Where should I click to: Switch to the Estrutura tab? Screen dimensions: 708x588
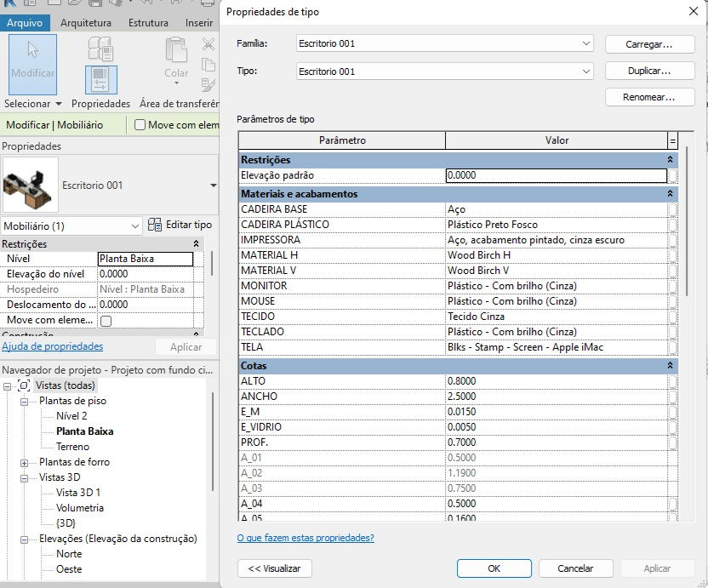[148, 23]
